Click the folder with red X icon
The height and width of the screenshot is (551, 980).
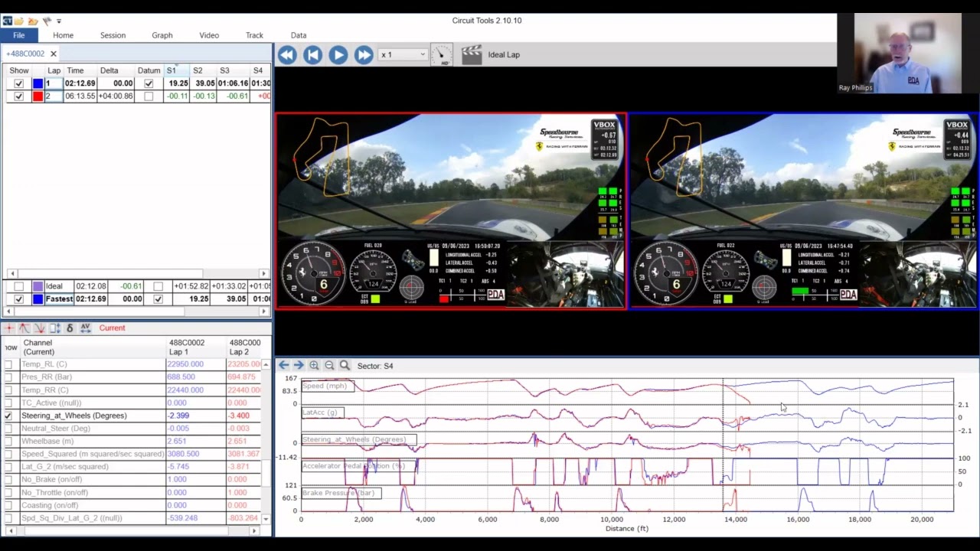[x=33, y=21]
